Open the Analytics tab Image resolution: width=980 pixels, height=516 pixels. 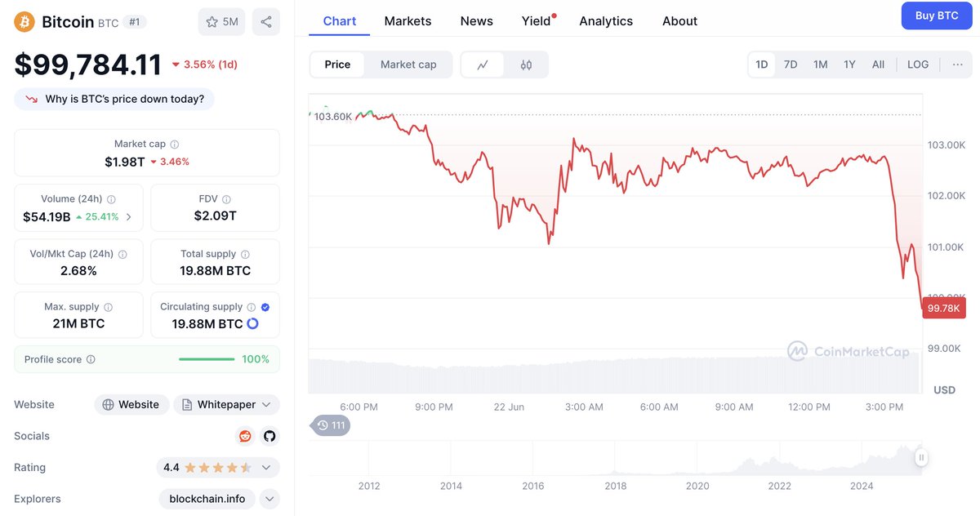point(606,21)
